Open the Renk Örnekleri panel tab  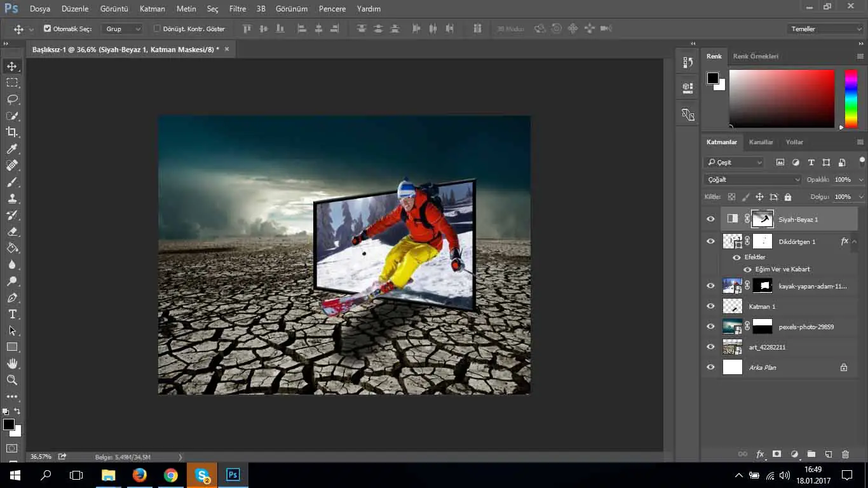756,56
